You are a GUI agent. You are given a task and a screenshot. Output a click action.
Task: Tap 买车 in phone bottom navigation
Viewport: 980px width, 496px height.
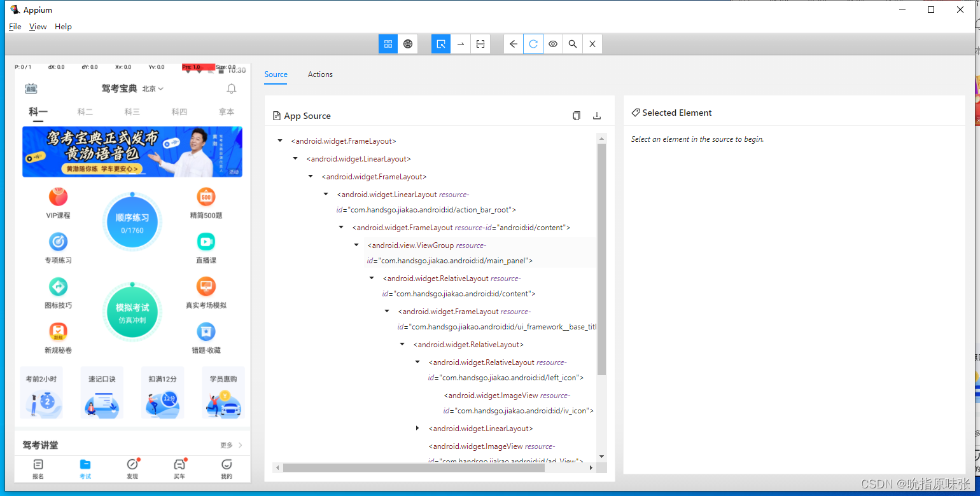(179, 469)
